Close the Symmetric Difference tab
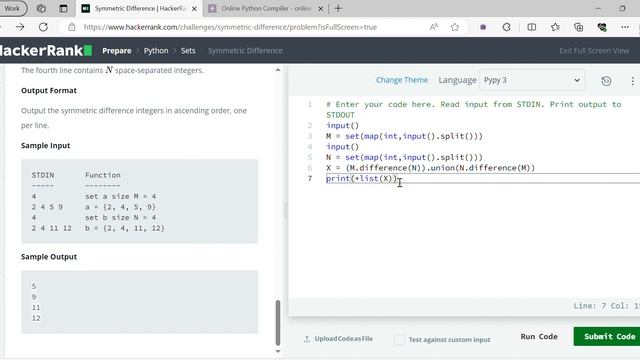 (x=194, y=9)
